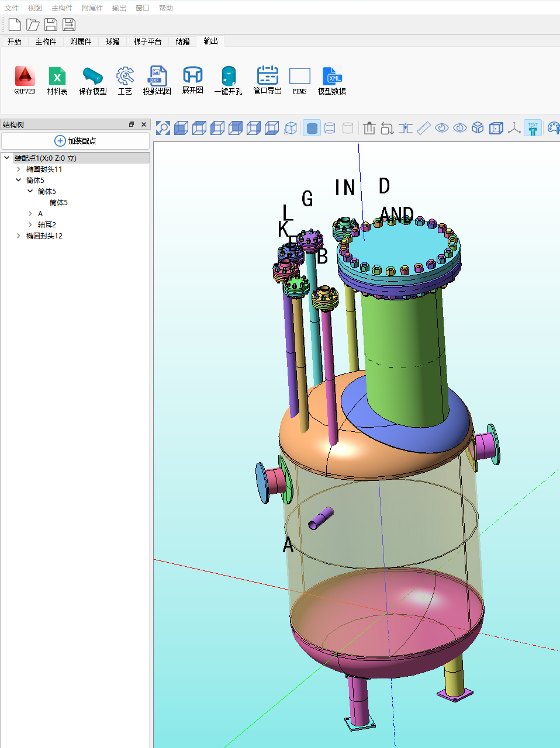Open the 窗口 menu
The width and height of the screenshot is (560, 748).
[x=143, y=8]
